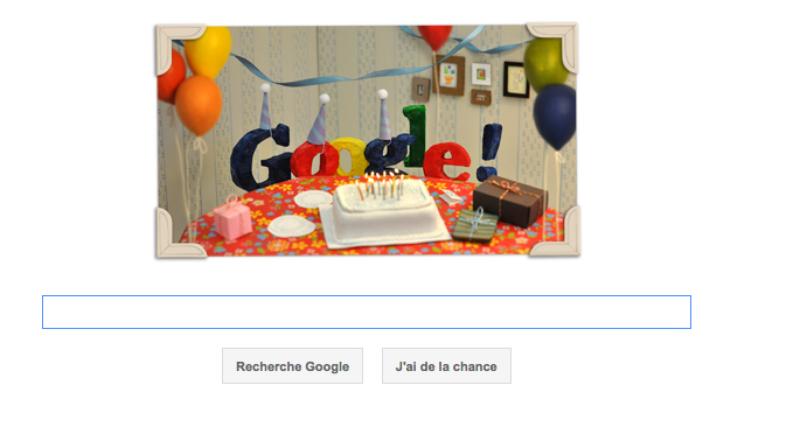Click the framed flower pot picture

[x=449, y=75]
